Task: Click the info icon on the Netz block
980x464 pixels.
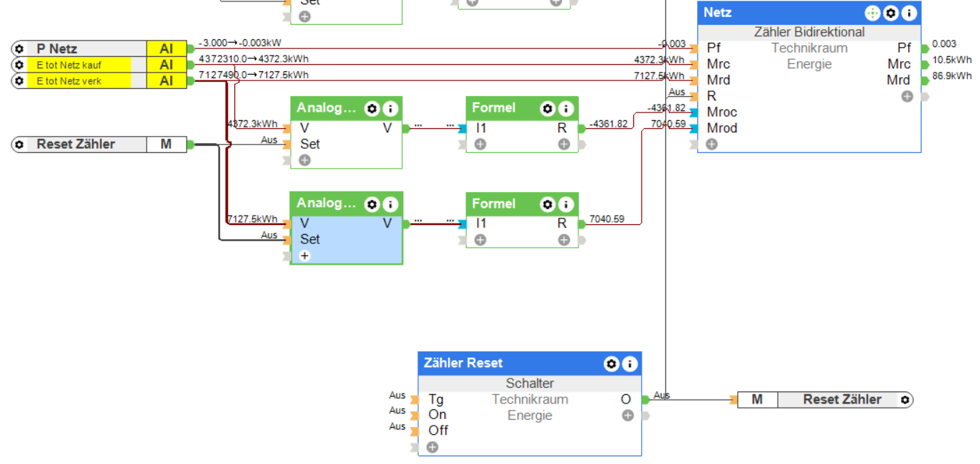Action: point(909,13)
